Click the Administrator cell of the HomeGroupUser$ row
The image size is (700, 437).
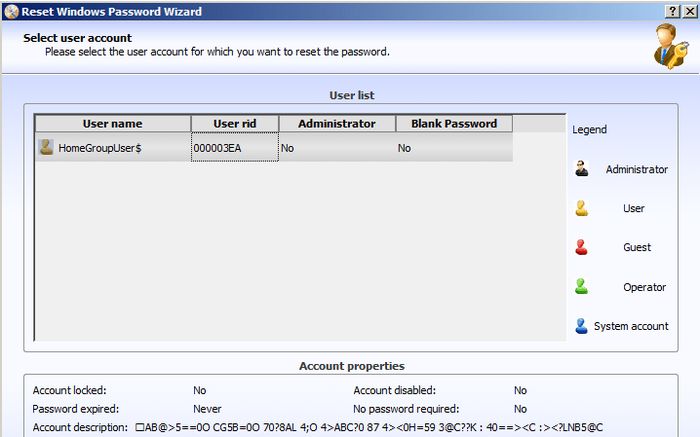point(337,148)
